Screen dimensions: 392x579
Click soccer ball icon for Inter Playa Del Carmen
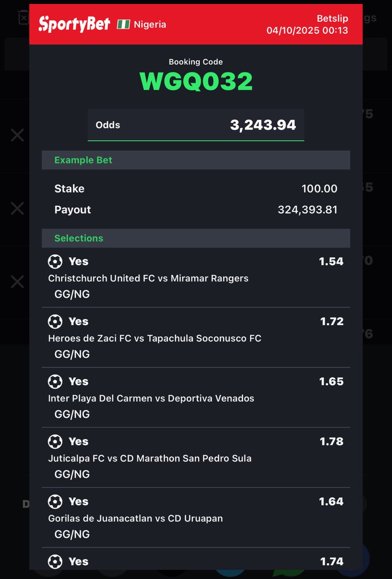55,382
